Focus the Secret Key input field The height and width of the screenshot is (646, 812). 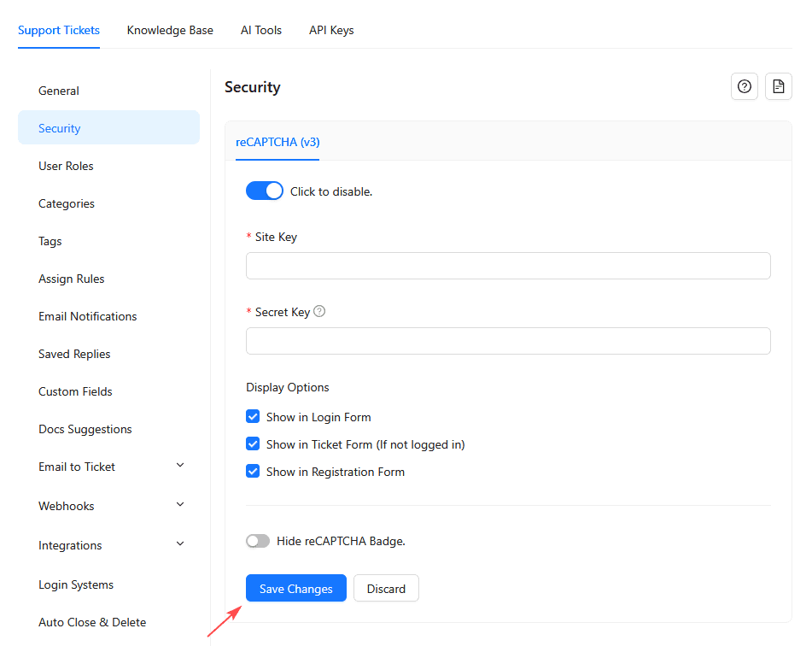[508, 341]
